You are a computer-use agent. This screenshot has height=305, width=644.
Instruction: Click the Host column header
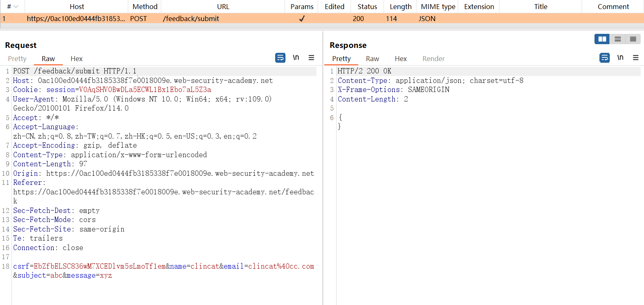coord(77,7)
